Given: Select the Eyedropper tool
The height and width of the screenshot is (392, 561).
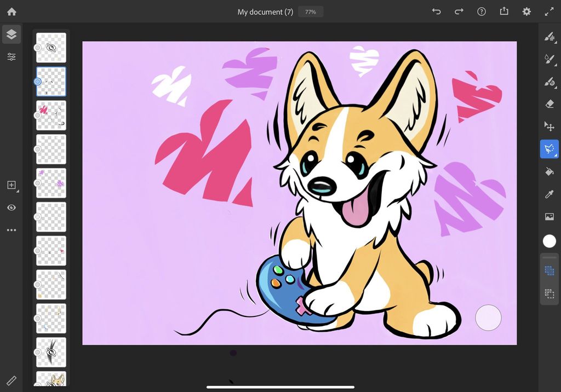Looking at the screenshot, I should pos(549,193).
